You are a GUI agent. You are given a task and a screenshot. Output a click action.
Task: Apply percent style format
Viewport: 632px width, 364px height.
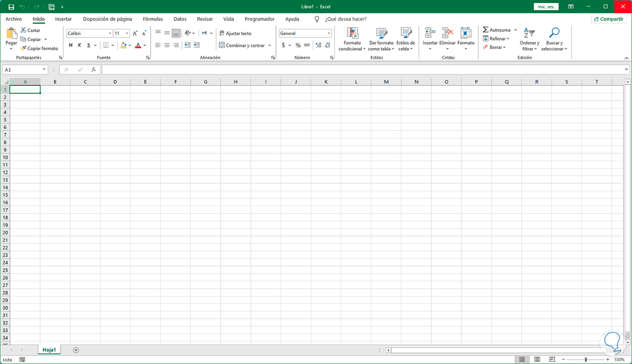(x=298, y=45)
